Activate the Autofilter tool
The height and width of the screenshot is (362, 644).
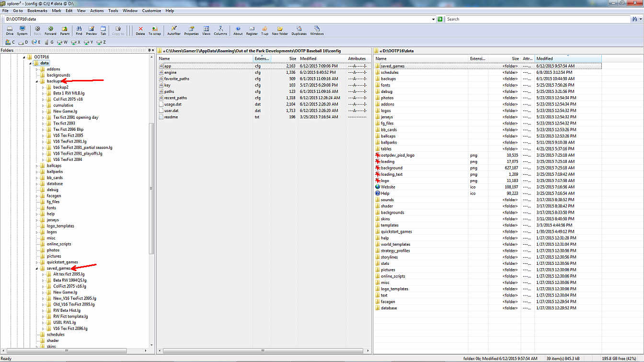pos(173,30)
